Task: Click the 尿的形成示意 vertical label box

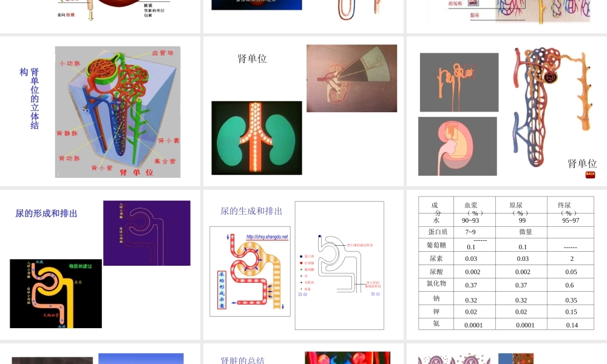Action: pos(222,291)
